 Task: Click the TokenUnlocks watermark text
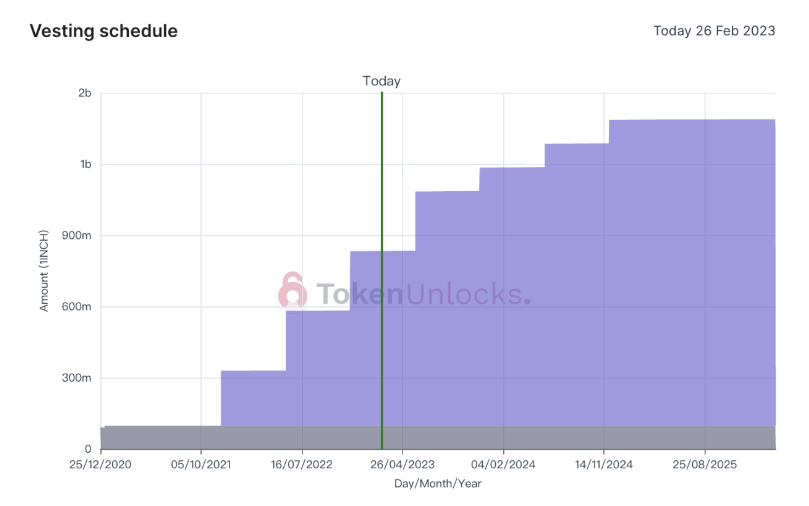click(424, 294)
